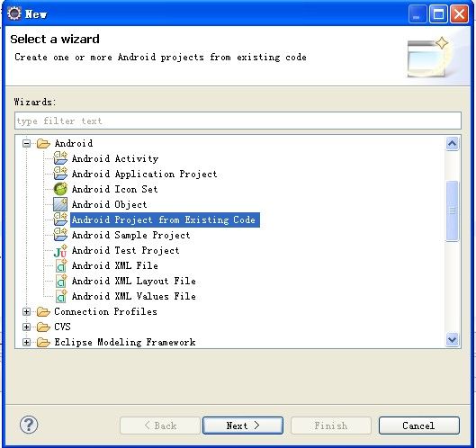The height and width of the screenshot is (448, 476).
Task: Minimize the New wizard dialog
Action: coord(418,14)
